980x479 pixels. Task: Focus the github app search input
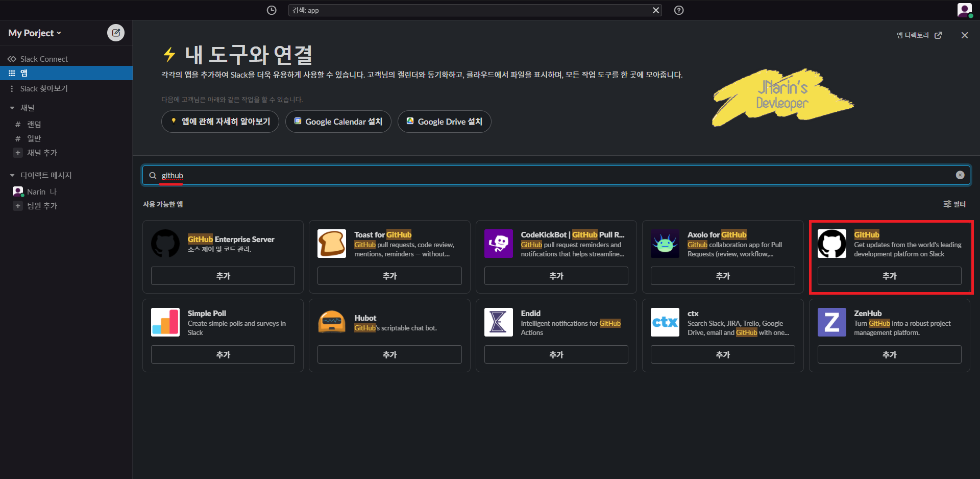click(556, 175)
